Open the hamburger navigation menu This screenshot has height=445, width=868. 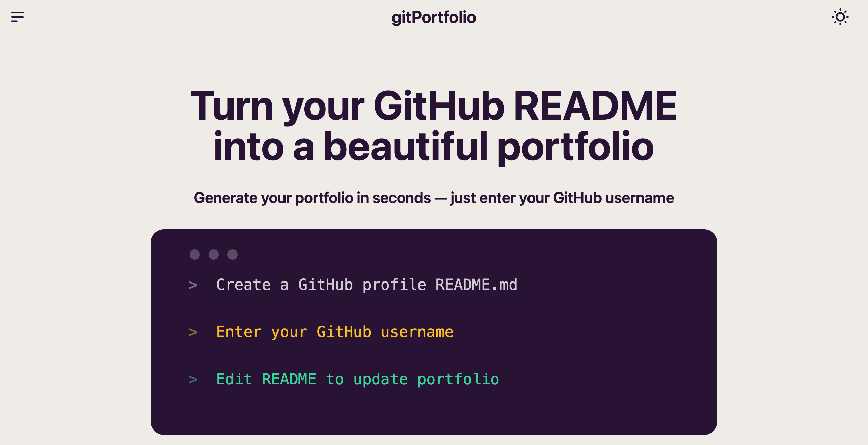(x=18, y=17)
